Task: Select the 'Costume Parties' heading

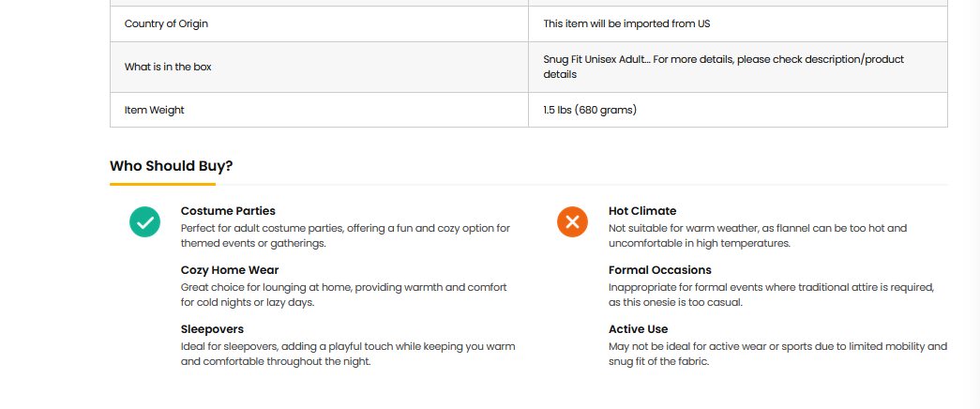Action: [x=228, y=211]
